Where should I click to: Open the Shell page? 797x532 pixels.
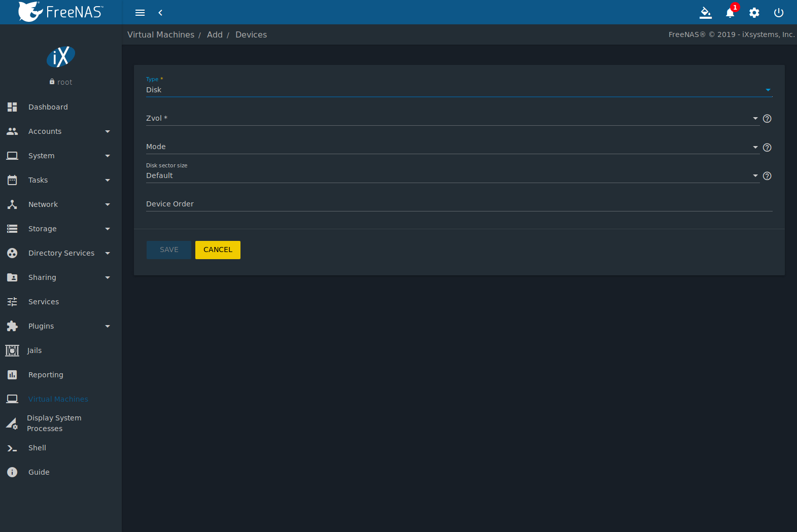tap(37, 448)
